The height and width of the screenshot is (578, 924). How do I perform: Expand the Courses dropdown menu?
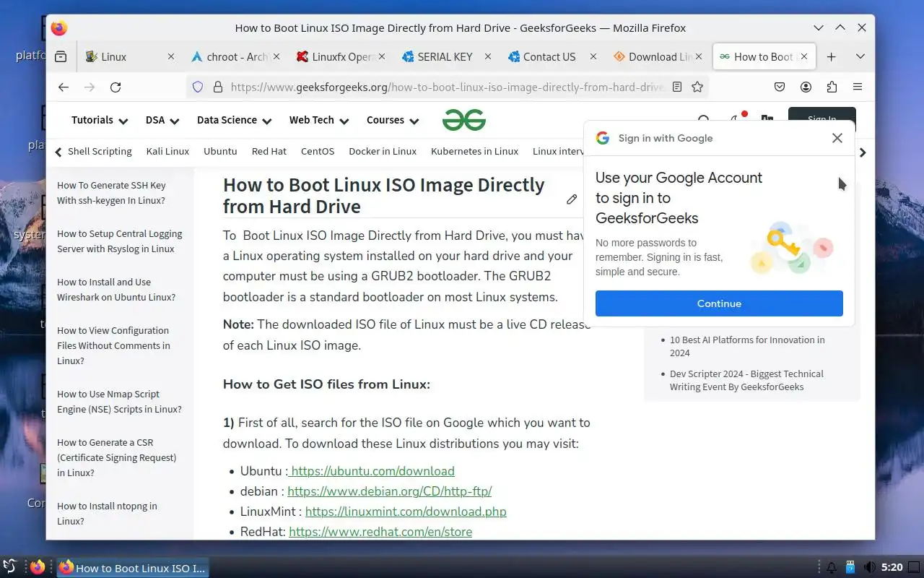pos(393,120)
